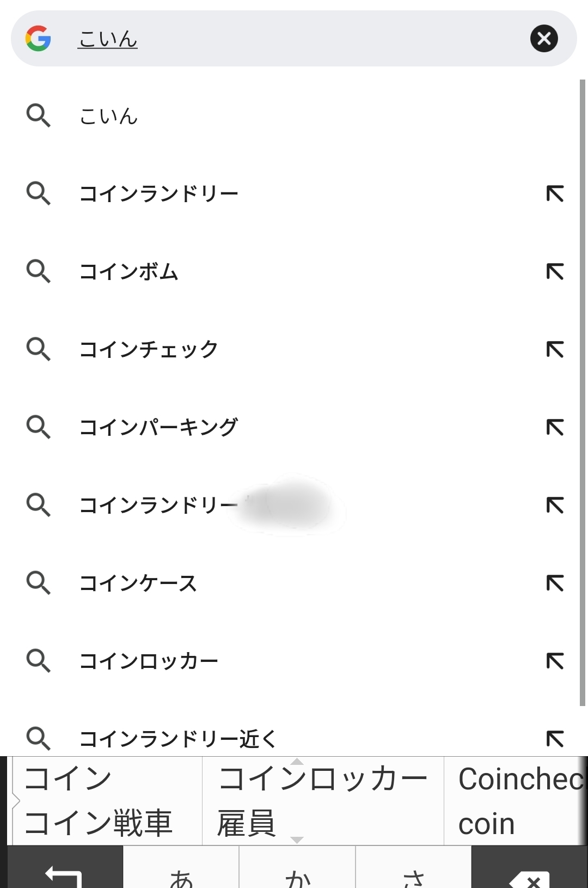Choose the コインロッカー keyboard candidate
Image resolution: width=588 pixels, height=888 pixels.
point(322,778)
